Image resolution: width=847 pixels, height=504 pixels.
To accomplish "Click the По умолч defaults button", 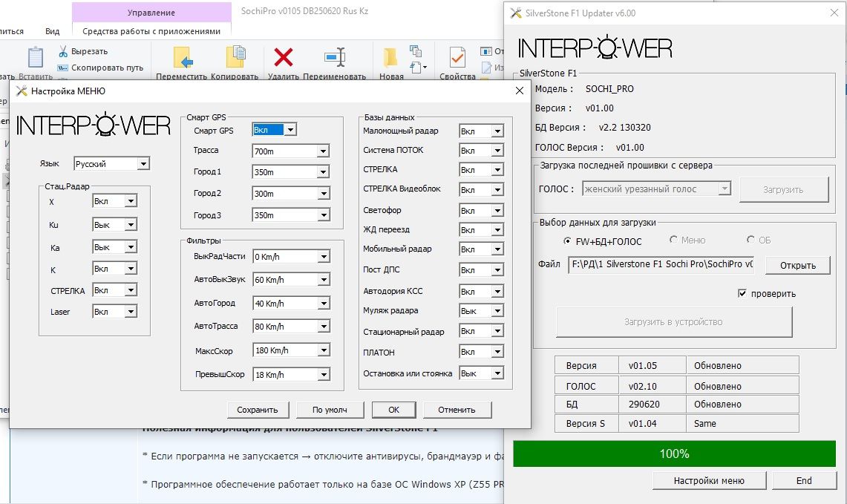I will tap(330, 410).
